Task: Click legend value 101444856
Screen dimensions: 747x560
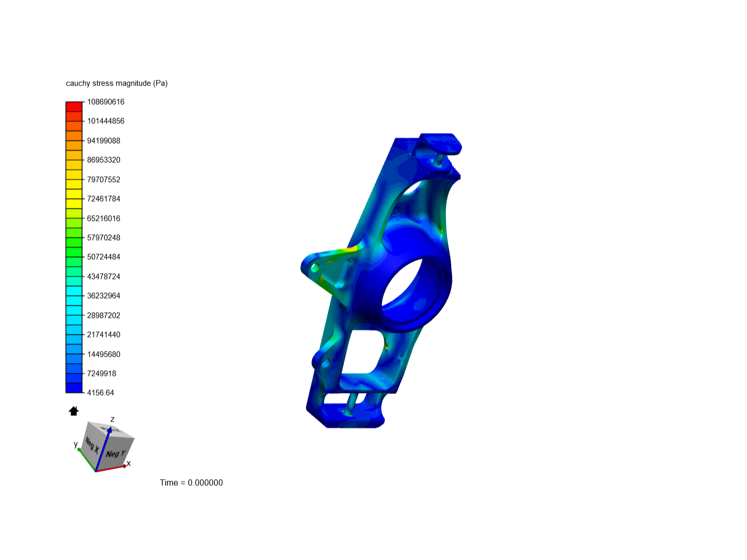Action: 106,121
